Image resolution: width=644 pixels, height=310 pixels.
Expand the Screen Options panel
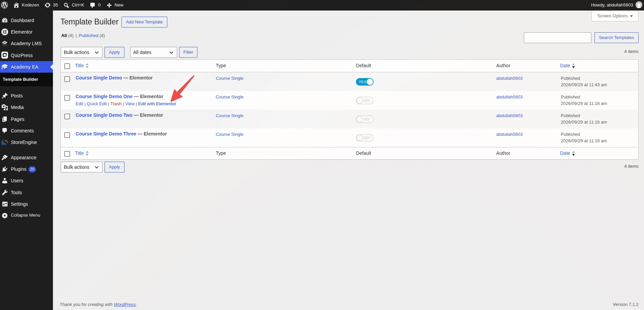615,16
